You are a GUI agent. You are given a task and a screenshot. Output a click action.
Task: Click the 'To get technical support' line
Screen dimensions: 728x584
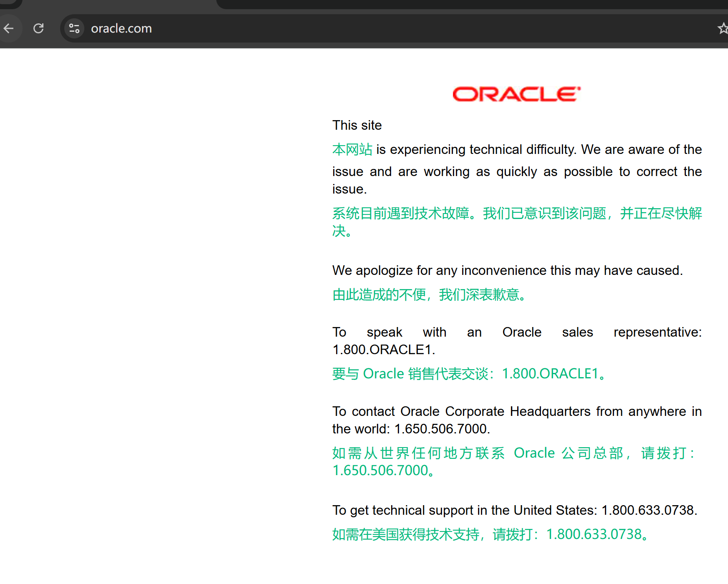coord(515,510)
